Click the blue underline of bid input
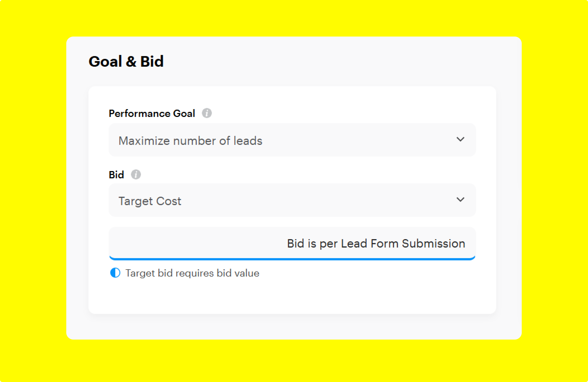This screenshot has width=588, height=382. coord(292,259)
